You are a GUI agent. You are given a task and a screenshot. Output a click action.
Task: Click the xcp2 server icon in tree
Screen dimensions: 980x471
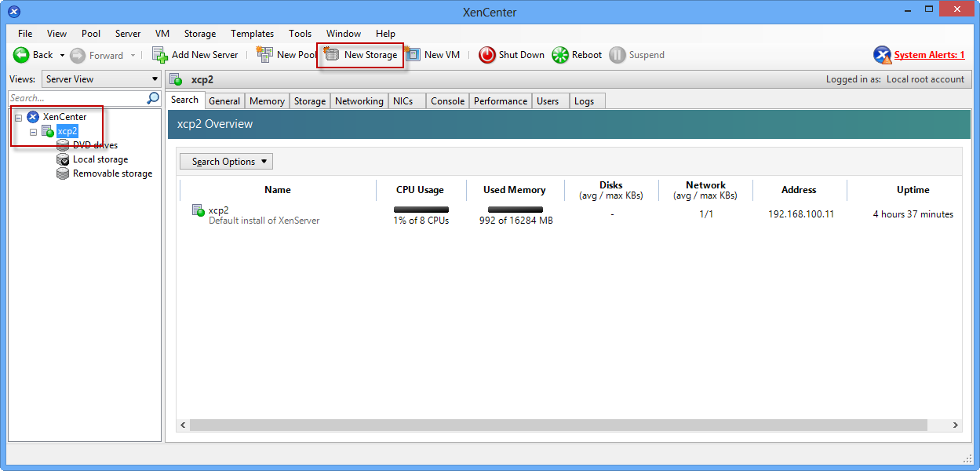pyautogui.click(x=48, y=131)
